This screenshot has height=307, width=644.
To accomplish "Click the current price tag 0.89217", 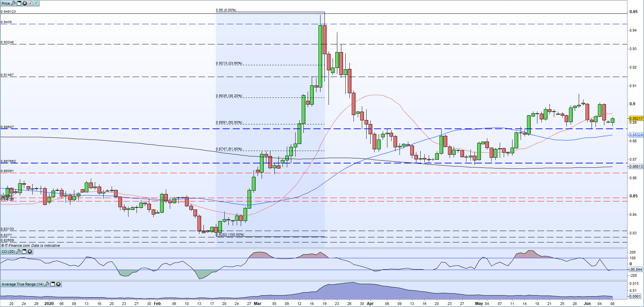I will pos(636,118).
